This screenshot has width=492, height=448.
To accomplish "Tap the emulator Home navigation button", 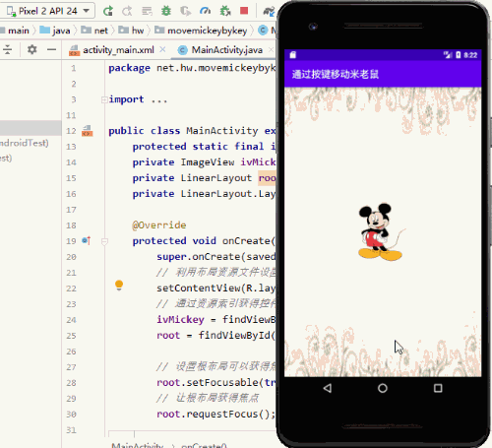I will pos(383,388).
